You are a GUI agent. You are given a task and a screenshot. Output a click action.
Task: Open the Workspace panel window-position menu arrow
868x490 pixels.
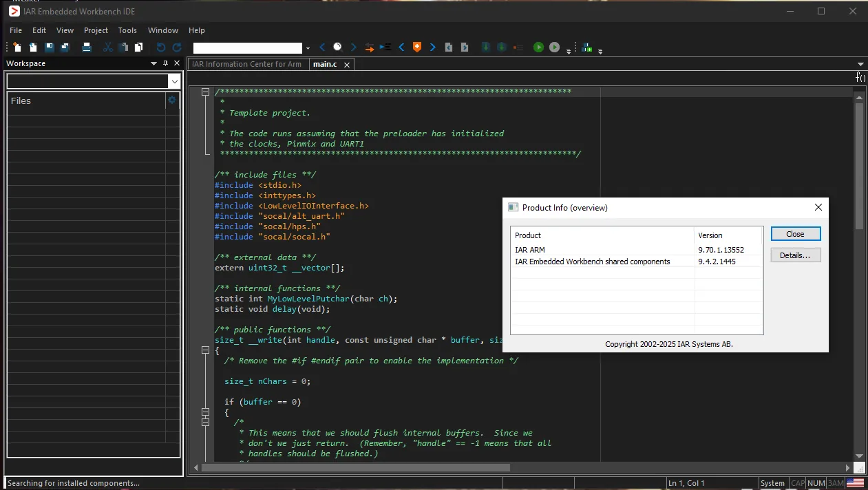pos(154,63)
